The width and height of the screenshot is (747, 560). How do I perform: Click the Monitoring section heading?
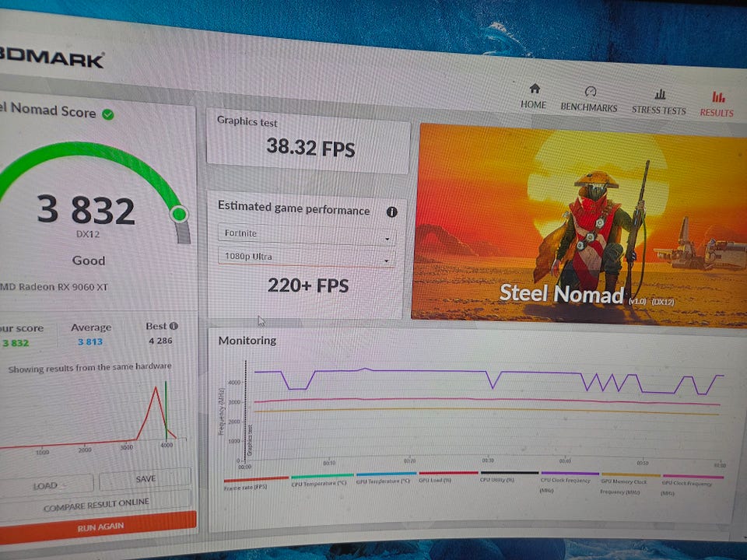(247, 341)
